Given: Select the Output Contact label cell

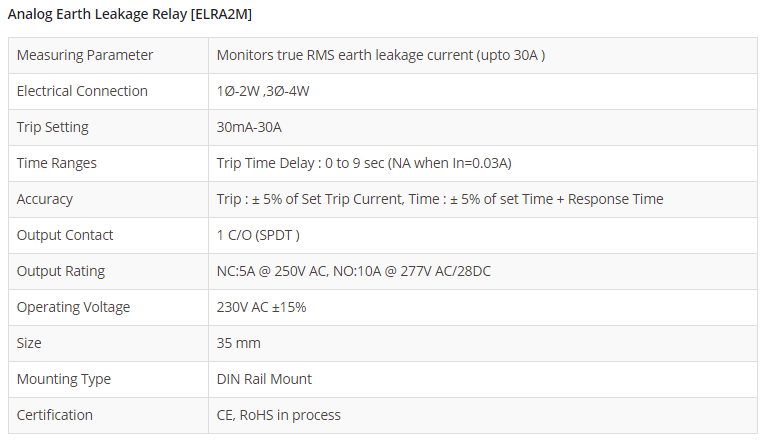Looking at the screenshot, I should pyautogui.click(x=65, y=235).
